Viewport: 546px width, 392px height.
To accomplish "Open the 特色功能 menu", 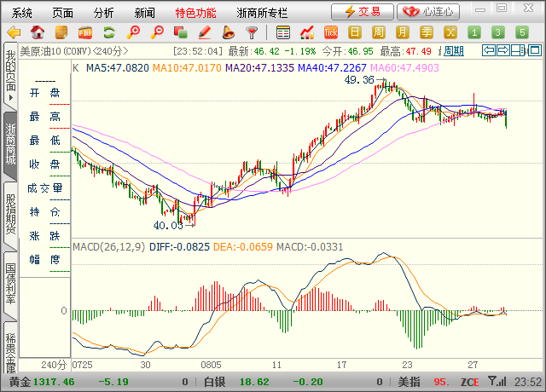I will [x=195, y=13].
